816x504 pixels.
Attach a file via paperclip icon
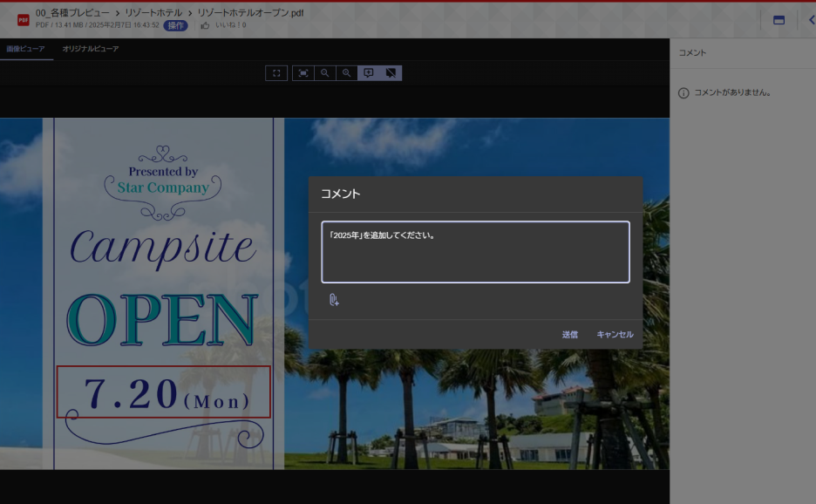point(334,299)
